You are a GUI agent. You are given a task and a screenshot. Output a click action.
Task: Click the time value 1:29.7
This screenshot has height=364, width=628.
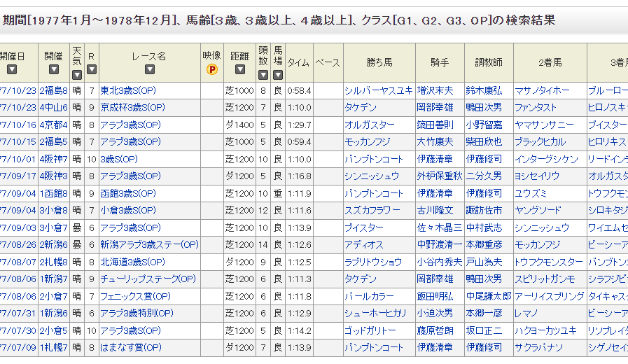299,125
